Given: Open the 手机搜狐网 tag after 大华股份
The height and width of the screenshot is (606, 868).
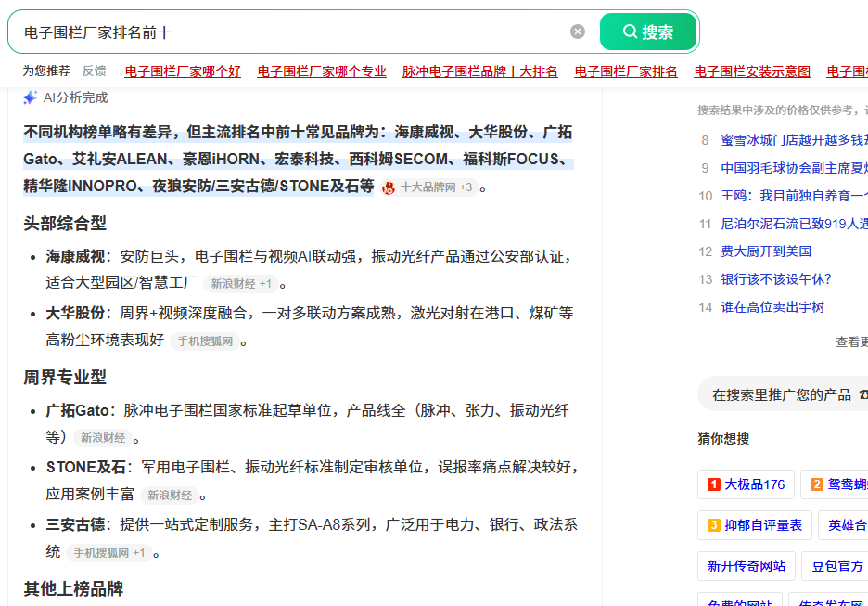Looking at the screenshot, I should click(x=205, y=342).
